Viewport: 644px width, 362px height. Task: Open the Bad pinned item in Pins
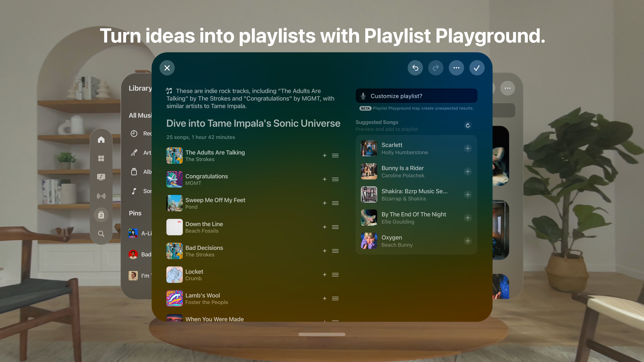(x=140, y=254)
